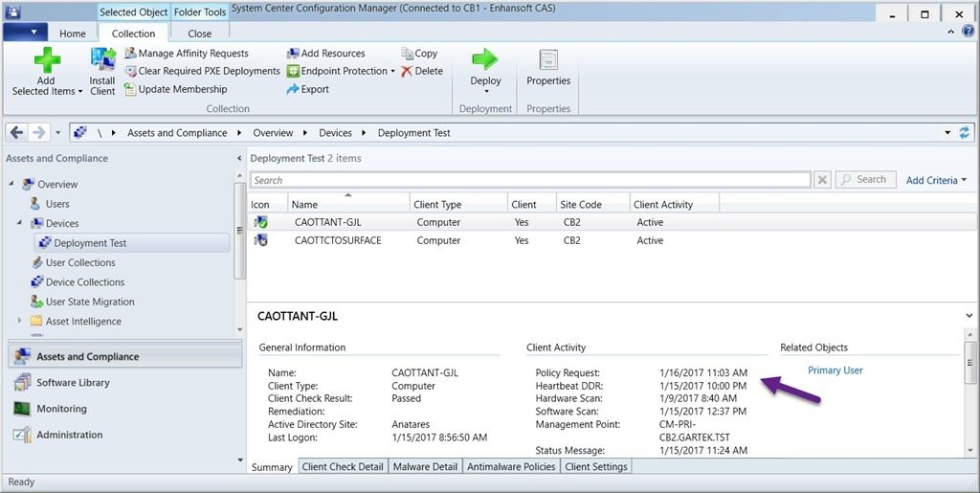980x493 pixels.
Task: Switch to the Summary tab
Action: [272, 467]
